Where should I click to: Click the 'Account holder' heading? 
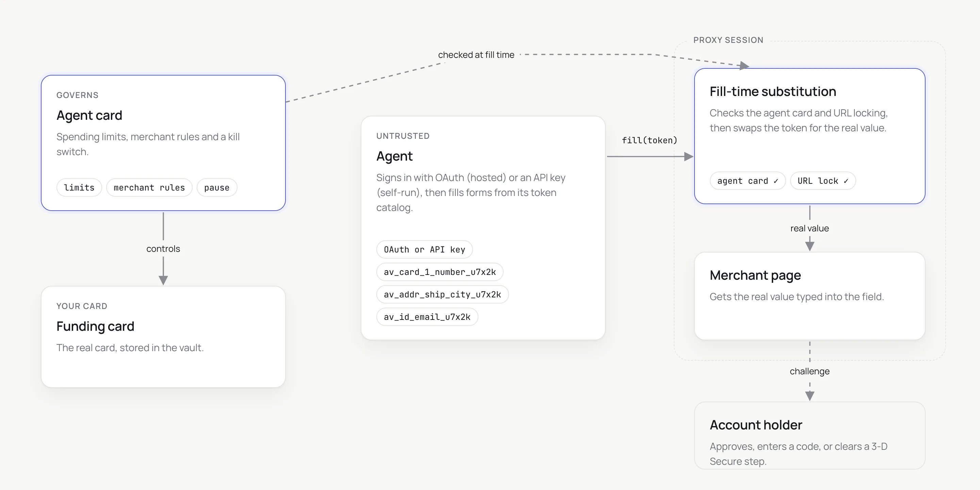coord(756,425)
